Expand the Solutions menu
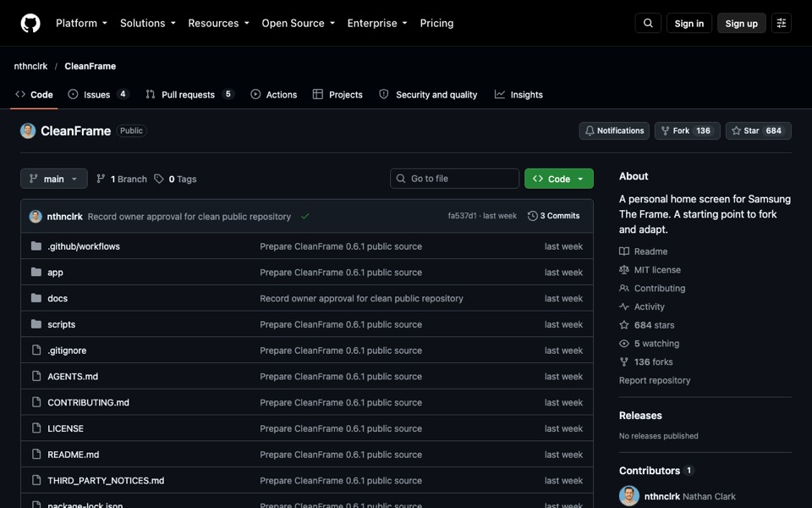 [147, 24]
